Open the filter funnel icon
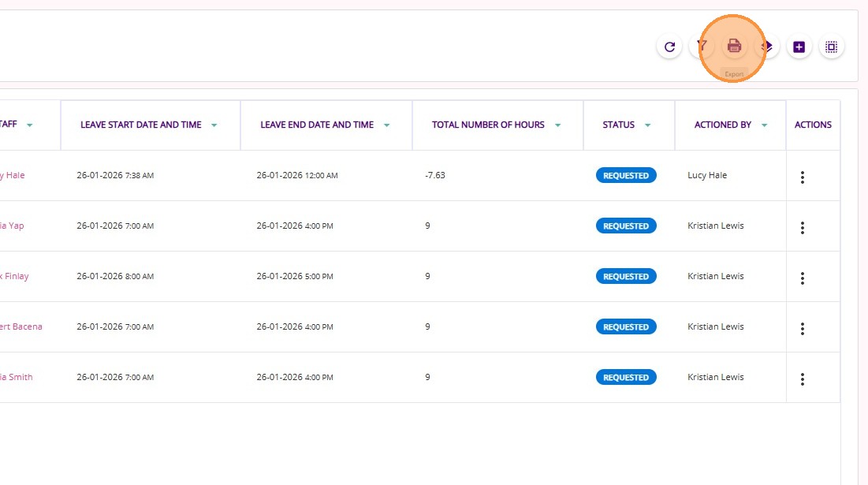Screen dimensions: 868x485 pos(702,47)
